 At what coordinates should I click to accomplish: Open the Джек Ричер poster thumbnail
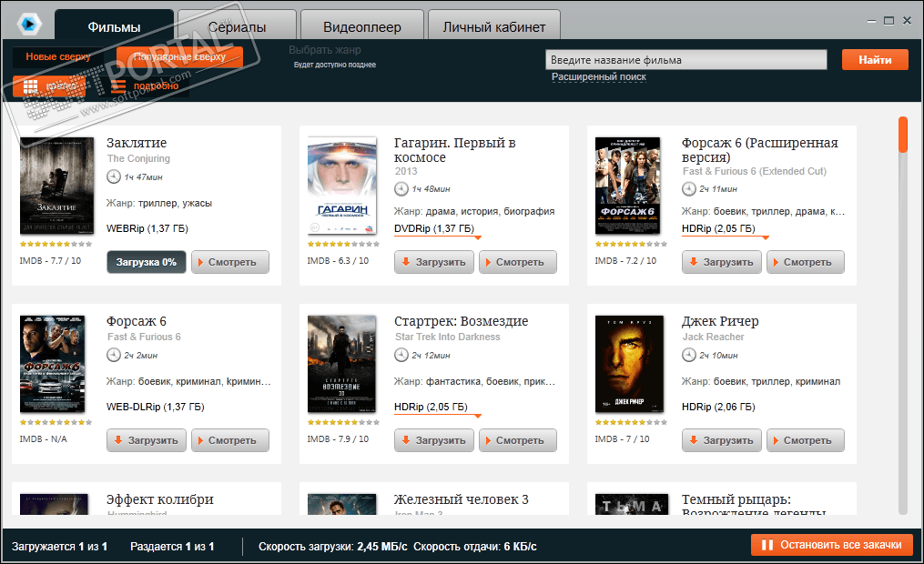tap(629, 364)
